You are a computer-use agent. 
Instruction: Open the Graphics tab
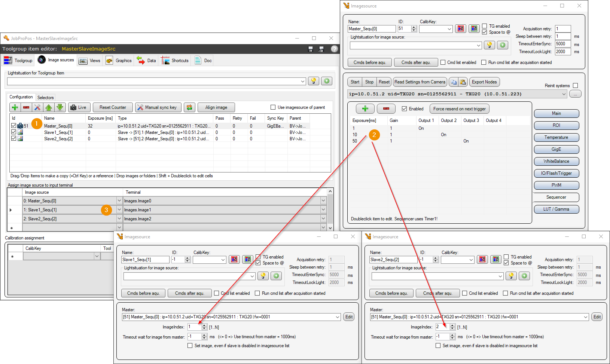pyautogui.click(x=119, y=61)
